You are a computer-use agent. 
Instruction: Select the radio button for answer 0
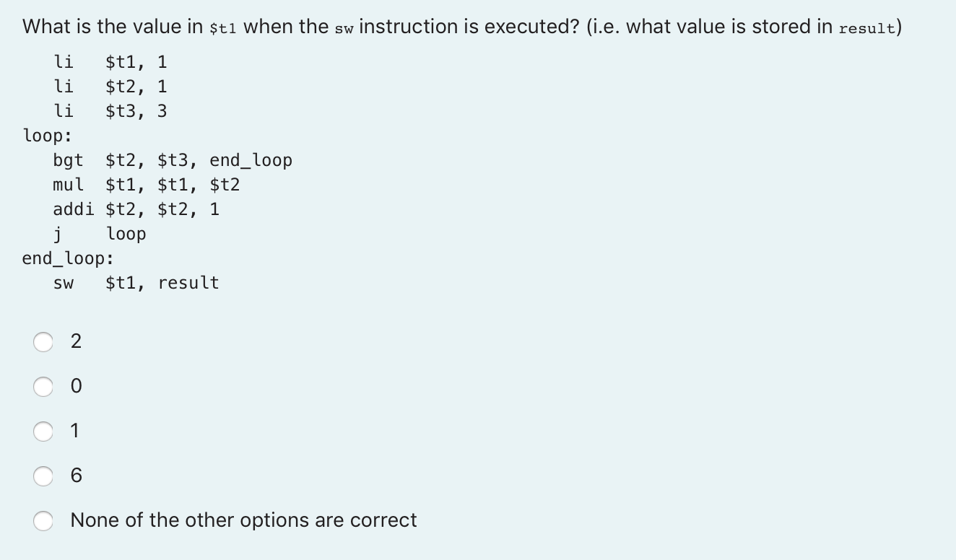(43, 387)
